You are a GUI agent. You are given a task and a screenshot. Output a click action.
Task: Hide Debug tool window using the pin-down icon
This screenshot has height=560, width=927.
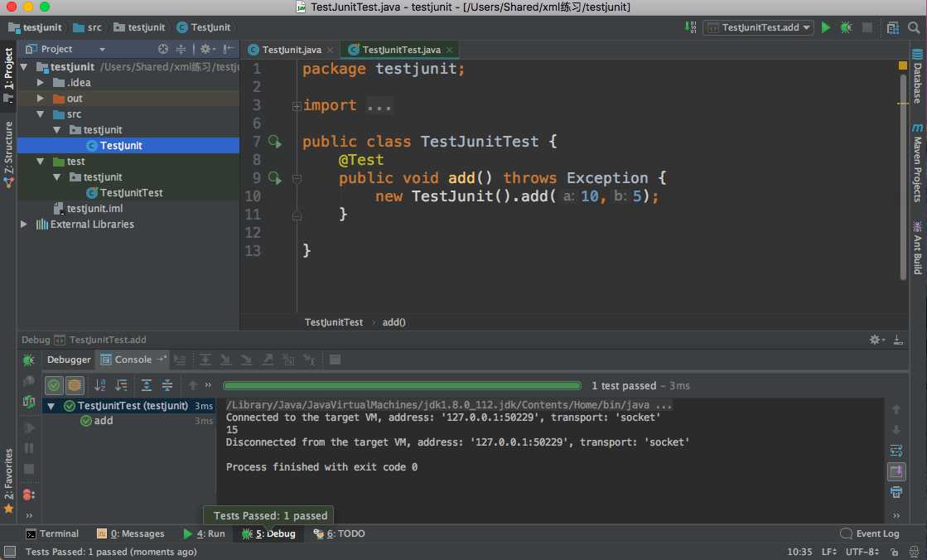point(898,340)
